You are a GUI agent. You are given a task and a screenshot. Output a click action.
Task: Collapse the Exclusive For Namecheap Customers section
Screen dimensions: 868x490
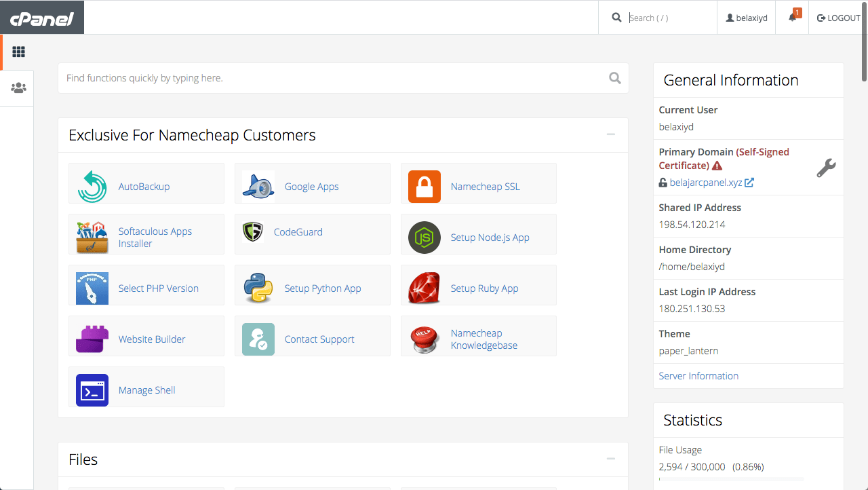[611, 134]
